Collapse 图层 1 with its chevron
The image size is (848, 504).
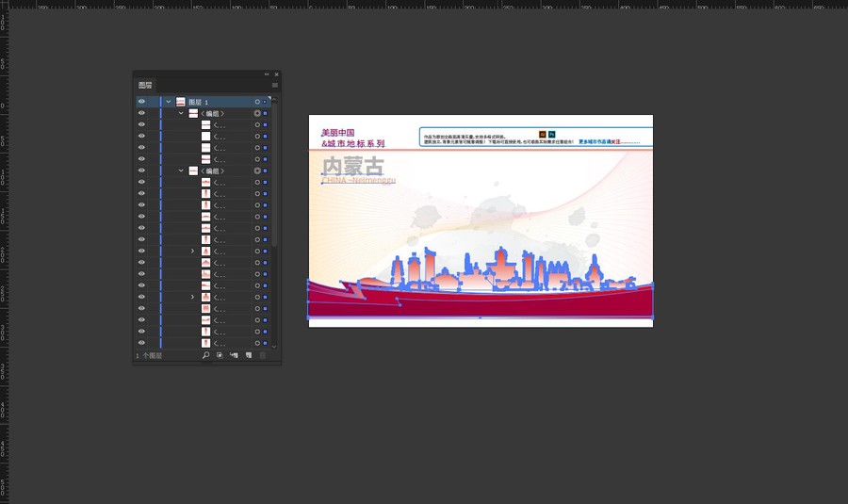tap(169, 102)
